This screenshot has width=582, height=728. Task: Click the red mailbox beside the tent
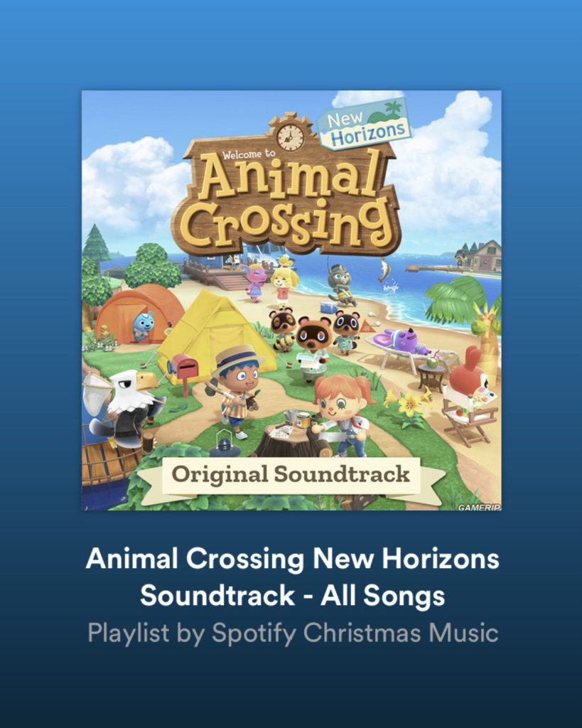click(x=184, y=370)
